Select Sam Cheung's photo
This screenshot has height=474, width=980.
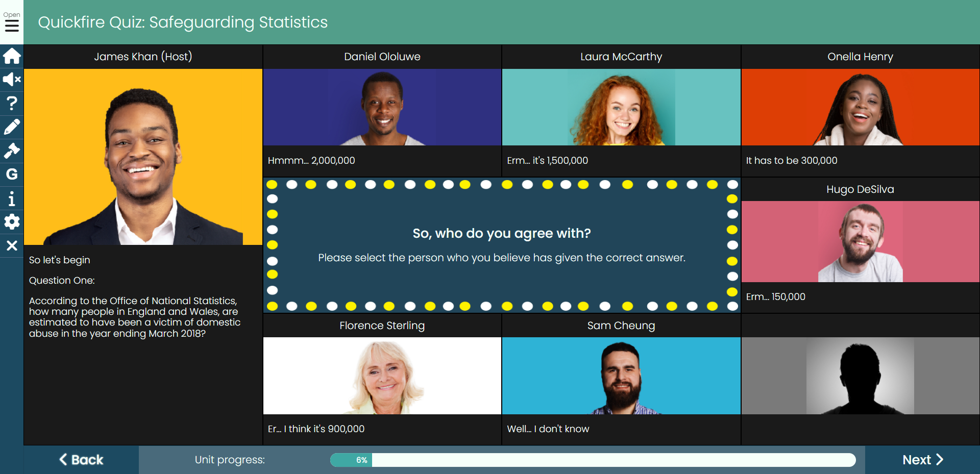[x=621, y=376]
